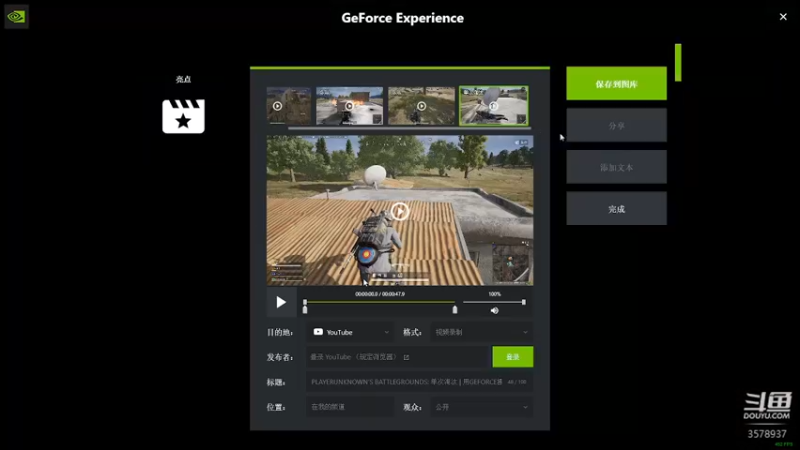This screenshot has height=450, width=800.
Task: Start playback with the play button
Action: tap(281, 302)
